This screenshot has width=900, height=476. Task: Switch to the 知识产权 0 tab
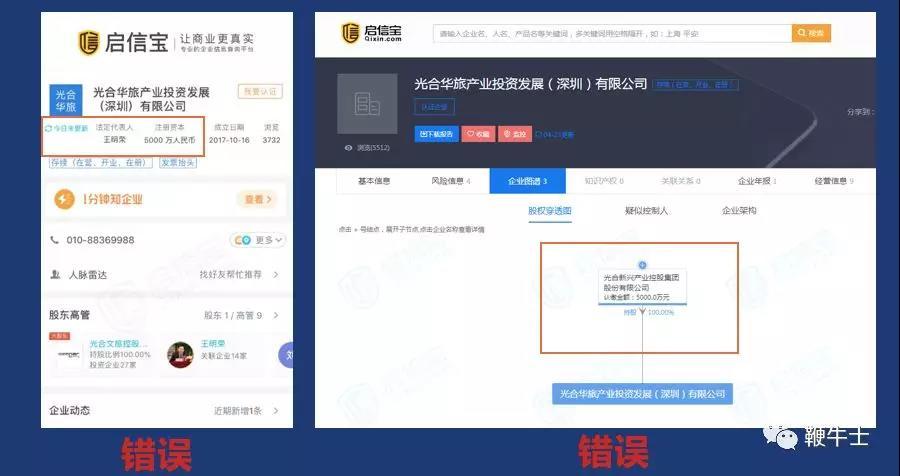pos(604,181)
